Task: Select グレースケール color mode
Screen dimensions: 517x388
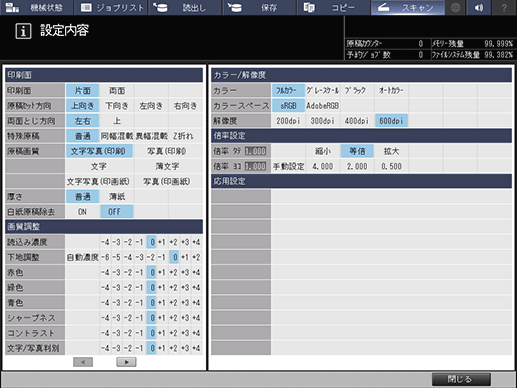Action: (322, 90)
